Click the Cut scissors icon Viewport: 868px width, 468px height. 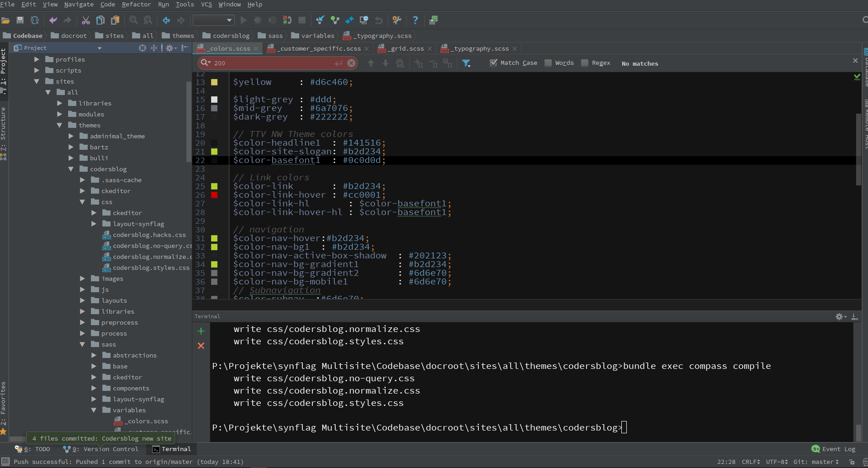tap(86, 20)
